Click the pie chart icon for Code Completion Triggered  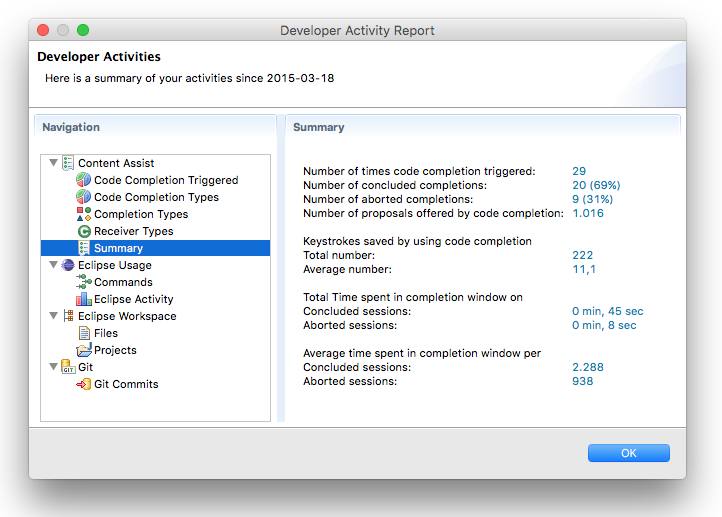[84, 180]
